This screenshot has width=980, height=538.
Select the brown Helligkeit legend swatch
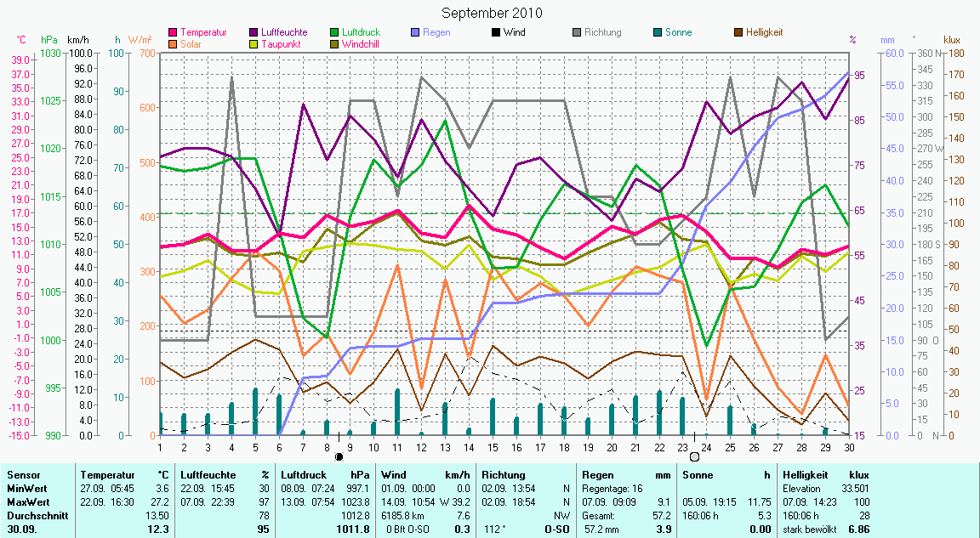point(738,33)
